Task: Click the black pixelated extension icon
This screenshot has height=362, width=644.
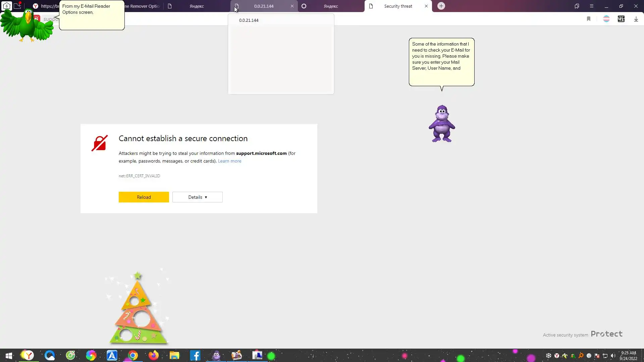Action: (x=621, y=19)
